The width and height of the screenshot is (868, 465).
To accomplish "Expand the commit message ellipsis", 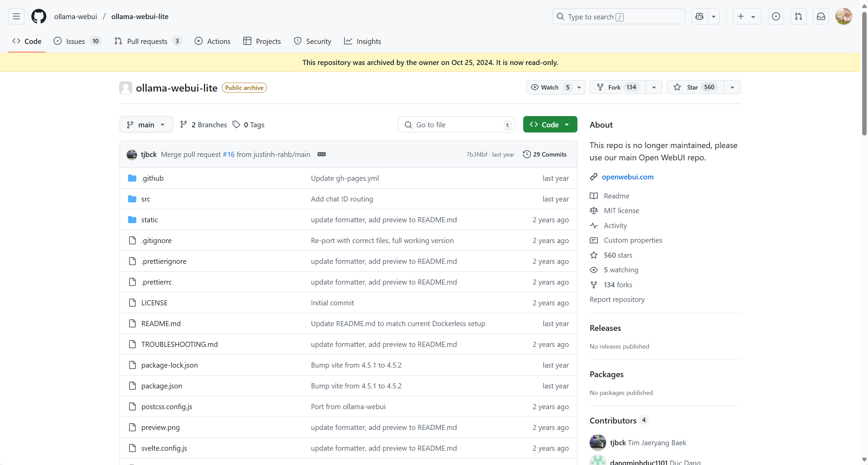I will coord(322,154).
